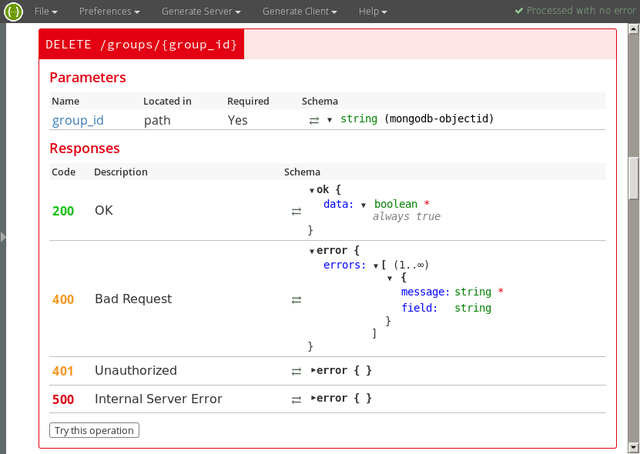Collapse the errors array triangle
The width and height of the screenshot is (640, 454).
click(376, 266)
